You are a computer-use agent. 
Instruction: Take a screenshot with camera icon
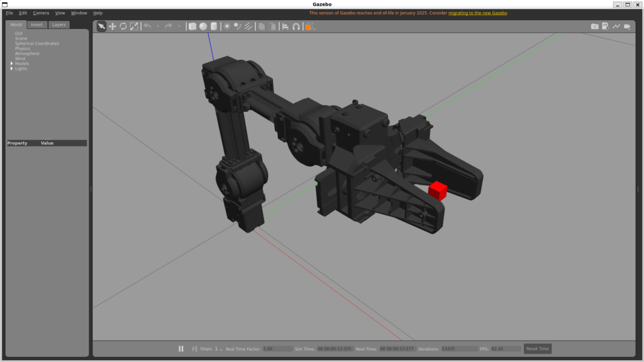pos(594,26)
